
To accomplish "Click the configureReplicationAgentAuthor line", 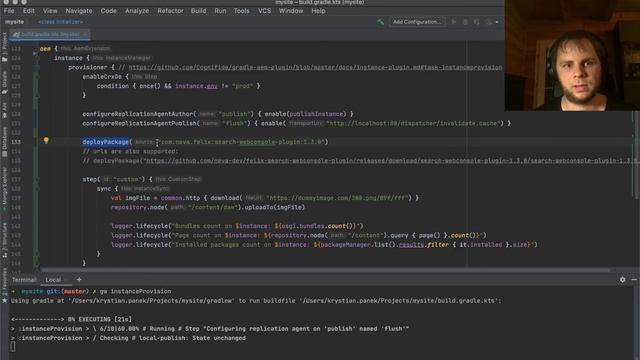I will point(218,114).
